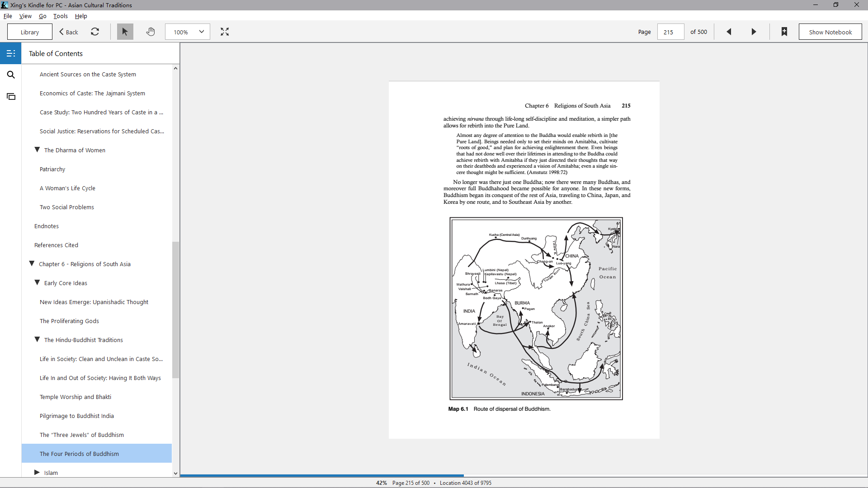Expand the Islam section
The height and width of the screenshot is (488, 868).
point(37,472)
